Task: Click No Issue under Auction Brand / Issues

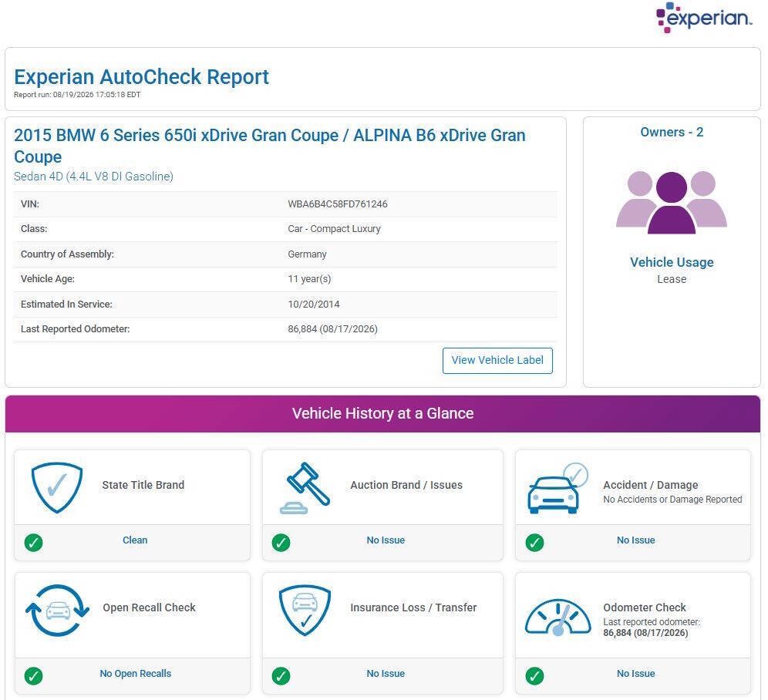Action: pyautogui.click(x=386, y=540)
